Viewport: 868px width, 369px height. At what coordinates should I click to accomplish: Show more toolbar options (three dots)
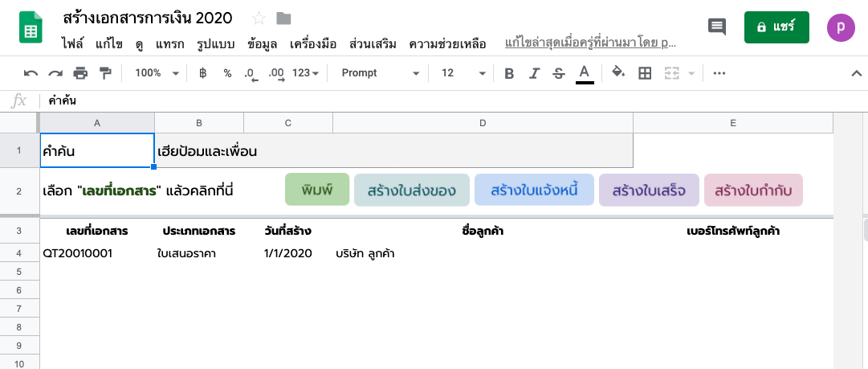click(719, 73)
